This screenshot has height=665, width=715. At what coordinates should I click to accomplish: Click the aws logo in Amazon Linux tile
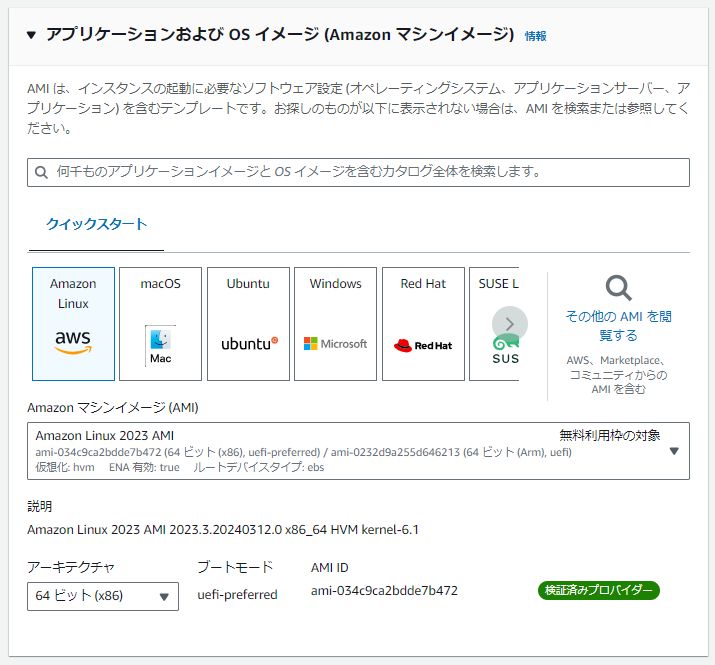tap(73, 342)
